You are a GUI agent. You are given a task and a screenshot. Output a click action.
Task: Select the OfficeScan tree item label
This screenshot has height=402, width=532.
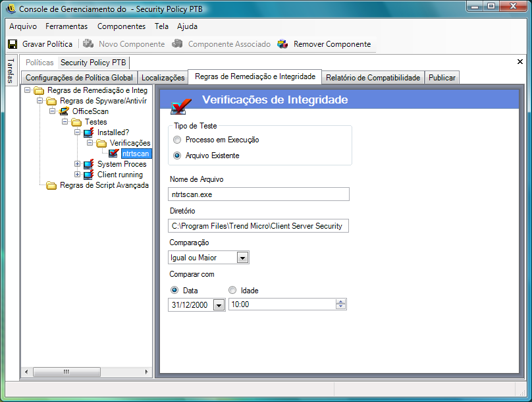click(90, 111)
